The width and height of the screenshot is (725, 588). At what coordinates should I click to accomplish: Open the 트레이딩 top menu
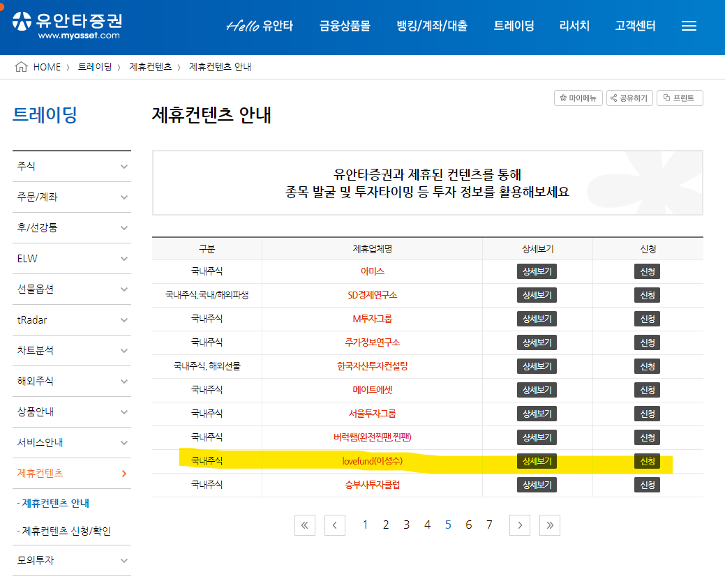coord(514,26)
